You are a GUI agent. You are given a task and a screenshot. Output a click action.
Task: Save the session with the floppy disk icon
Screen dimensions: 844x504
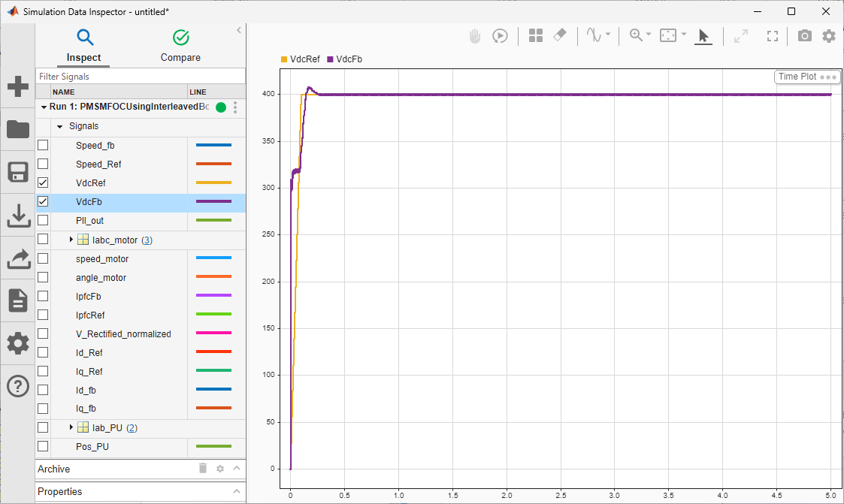point(17,172)
